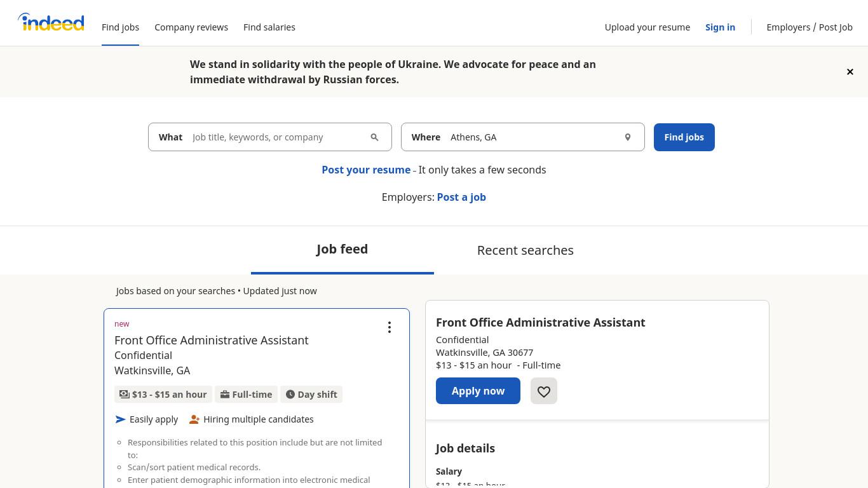Open Company reviews in the navigation

pyautogui.click(x=191, y=27)
